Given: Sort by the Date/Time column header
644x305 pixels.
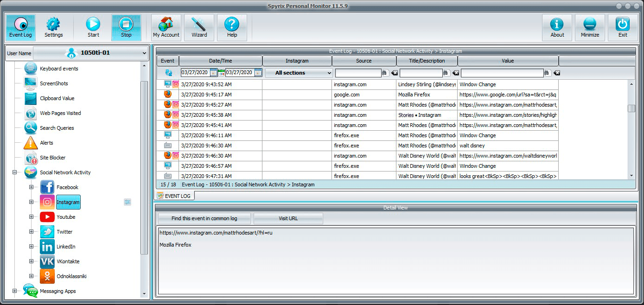Looking at the screenshot, I should pyautogui.click(x=221, y=61).
